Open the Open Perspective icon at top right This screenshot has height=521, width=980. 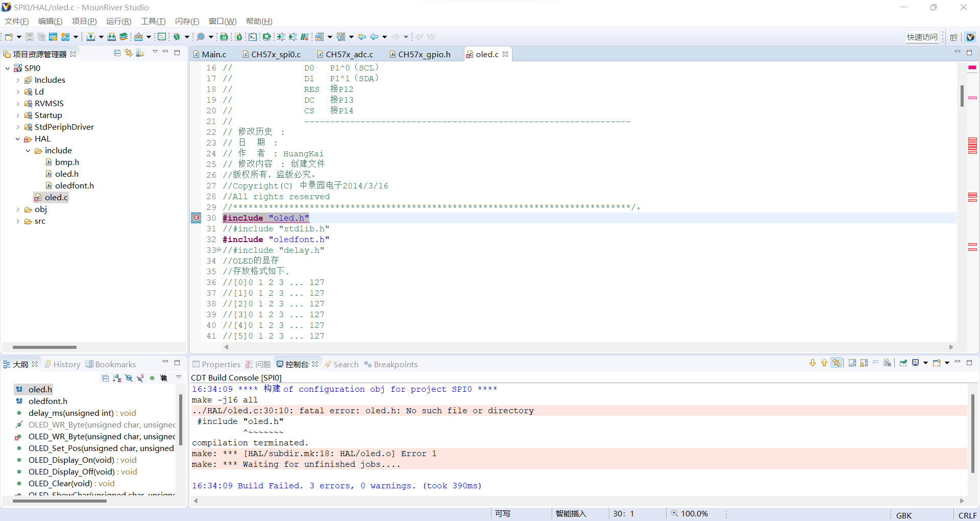coord(953,37)
